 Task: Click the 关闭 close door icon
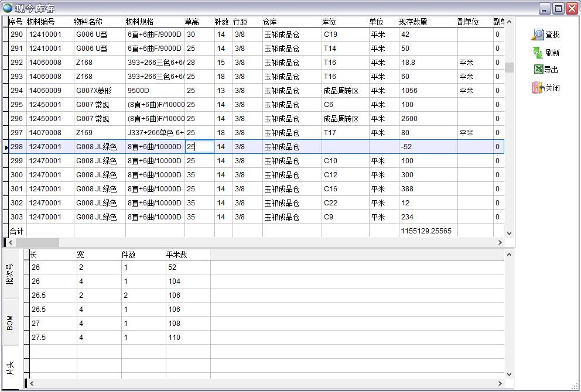tap(538, 88)
